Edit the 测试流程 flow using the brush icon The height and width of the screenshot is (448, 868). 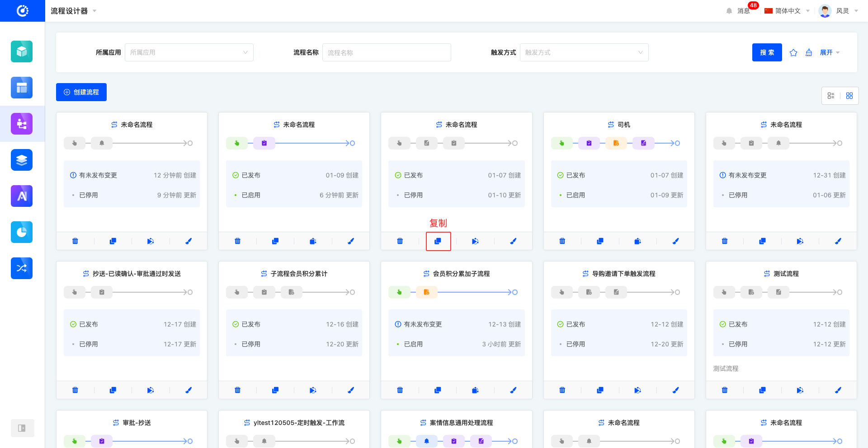838,390
